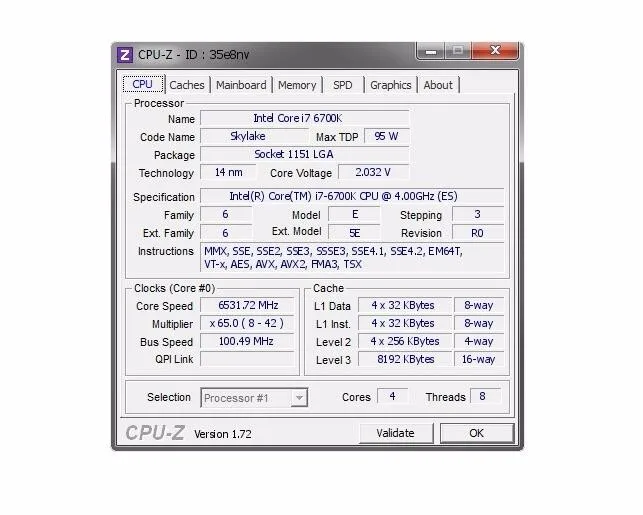This screenshot has height=515, width=643.
Task: Click Level 3 value 8192 KBytes
Action: pos(405,359)
